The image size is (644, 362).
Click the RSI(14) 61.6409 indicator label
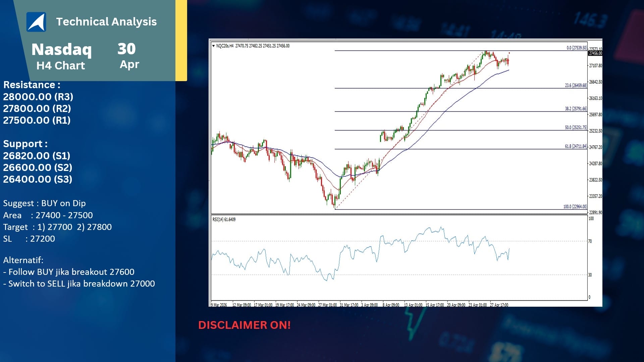click(x=224, y=220)
